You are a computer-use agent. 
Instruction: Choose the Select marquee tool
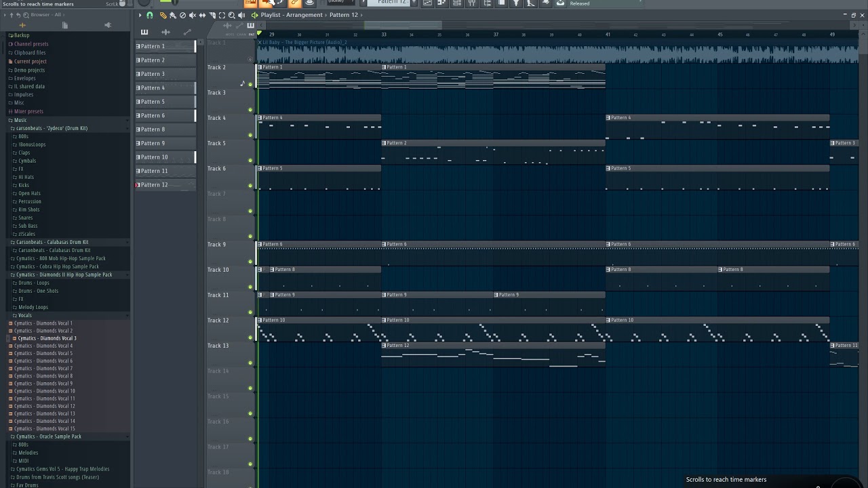point(222,15)
